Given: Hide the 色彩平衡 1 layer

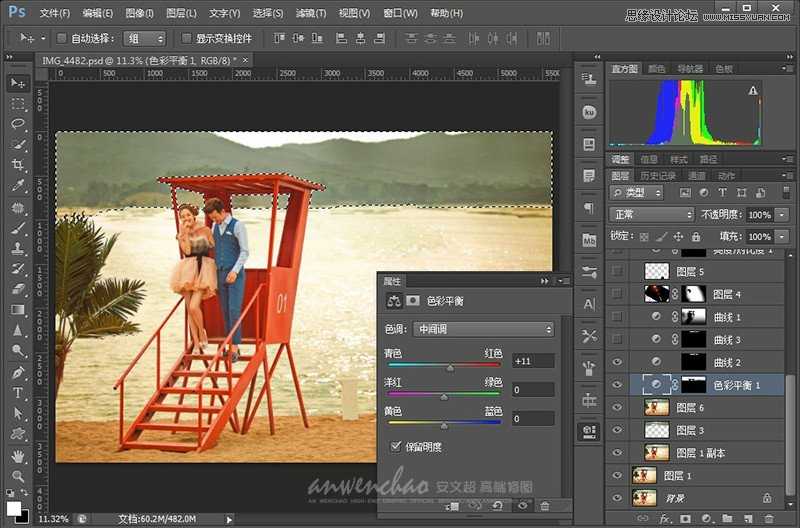Looking at the screenshot, I should (617, 385).
